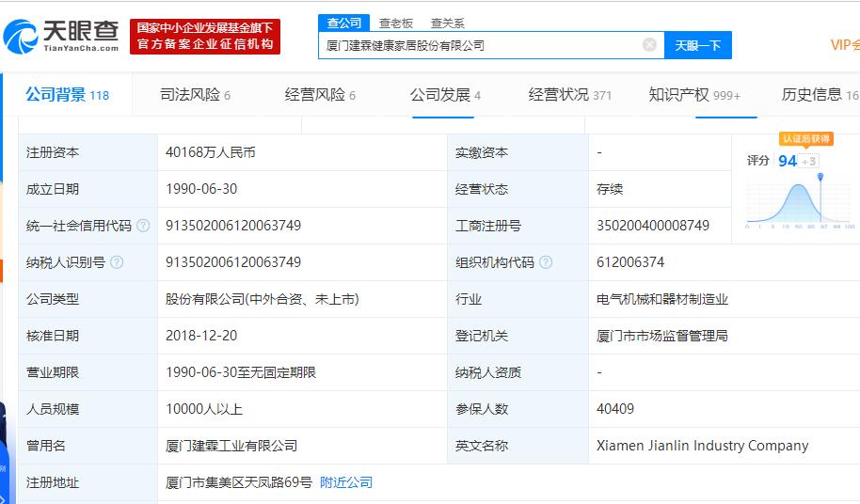Select staff size 10000人以上
Viewport: 860px width, 504px height.
[204, 409]
